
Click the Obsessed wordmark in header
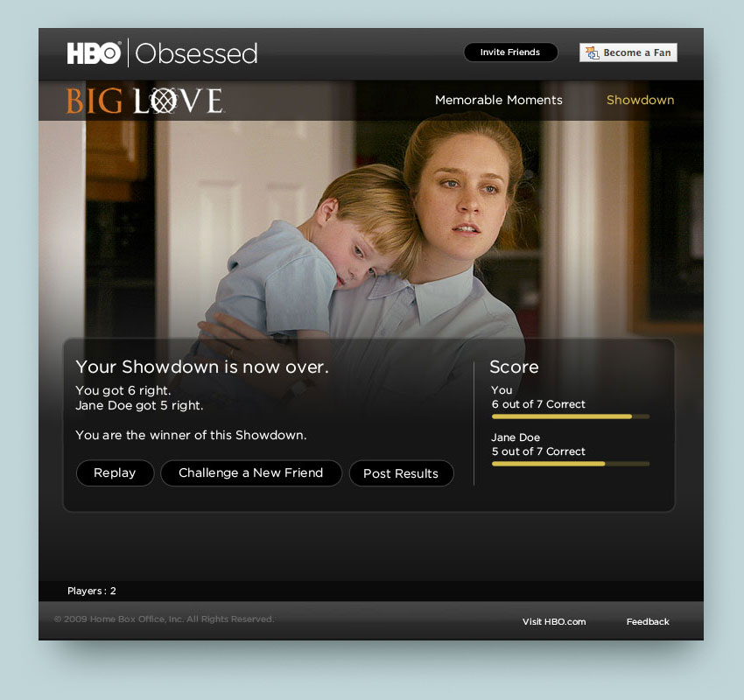(196, 53)
